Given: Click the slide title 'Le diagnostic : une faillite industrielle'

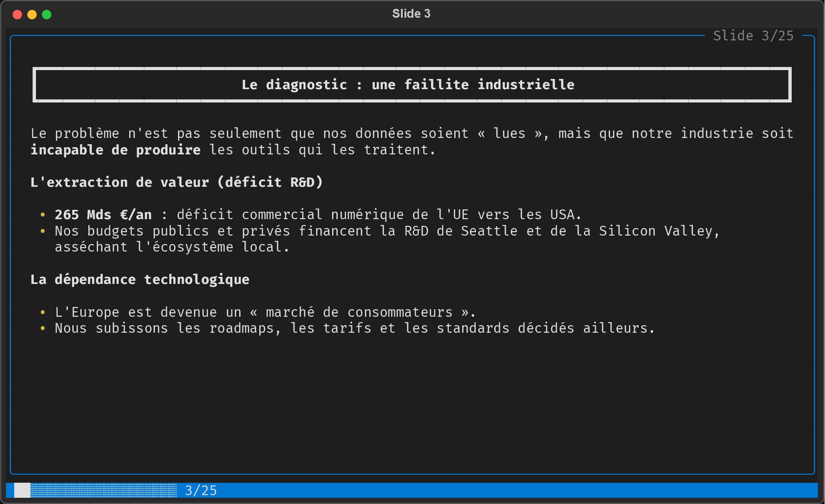Looking at the screenshot, I should 408,85.
